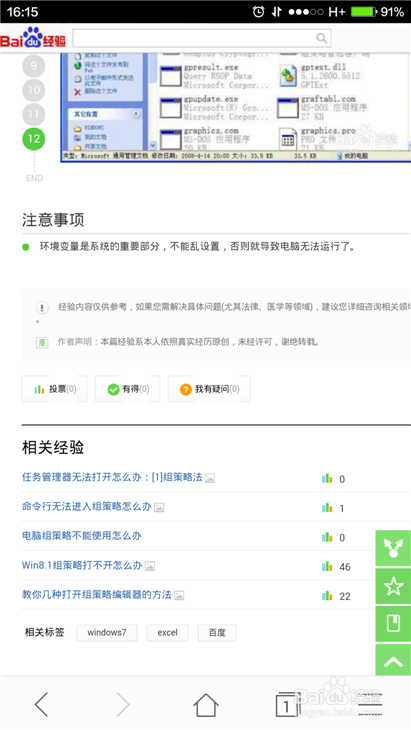Open the step 12 screenshot image
411x730 pixels.
click(236, 107)
